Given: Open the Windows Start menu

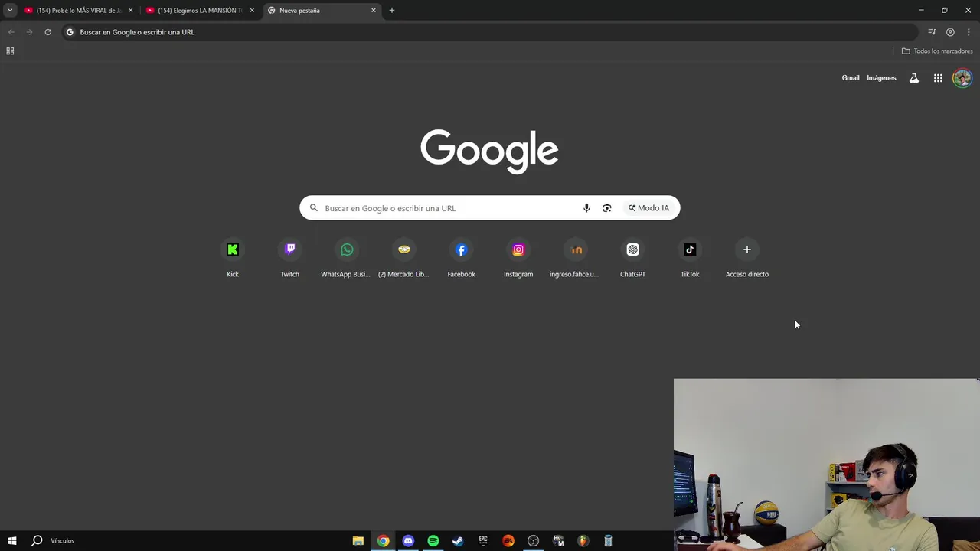Looking at the screenshot, I should pyautogui.click(x=11, y=541).
